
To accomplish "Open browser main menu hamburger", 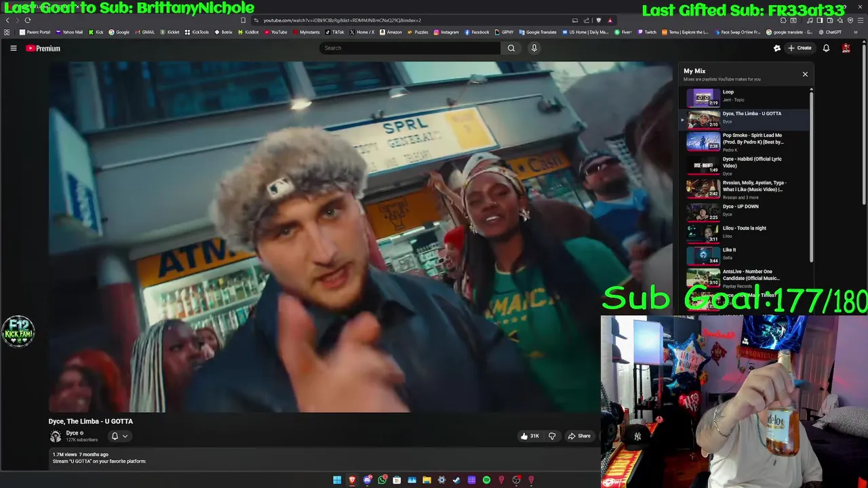I will point(861,20).
